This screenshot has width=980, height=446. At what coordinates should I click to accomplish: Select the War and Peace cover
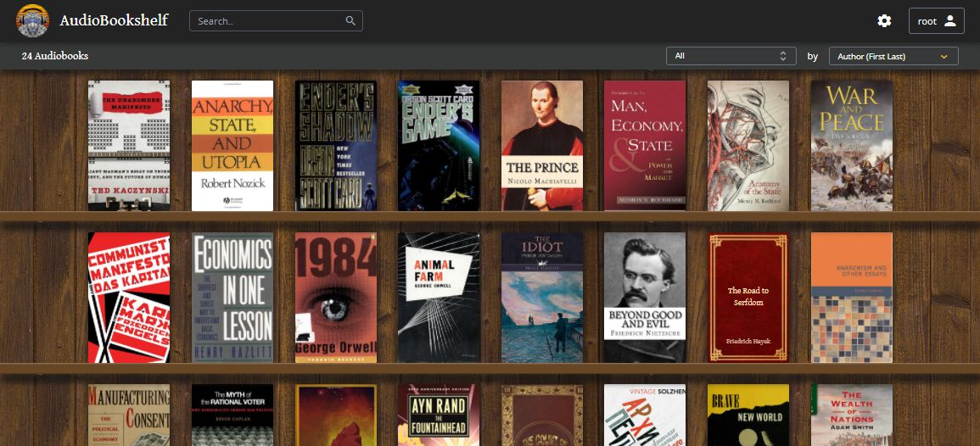click(852, 146)
